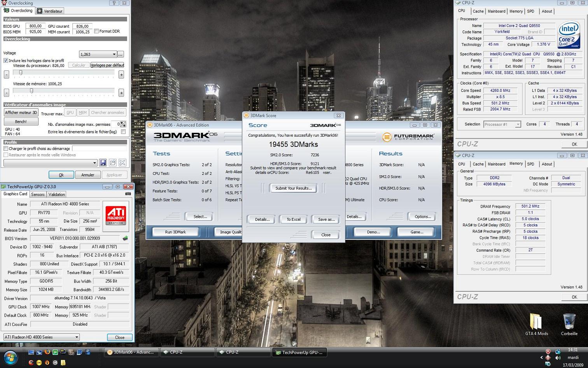Switch to the Sensors tab in GPU-Z
The height and width of the screenshot is (368, 588).
click(x=38, y=194)
